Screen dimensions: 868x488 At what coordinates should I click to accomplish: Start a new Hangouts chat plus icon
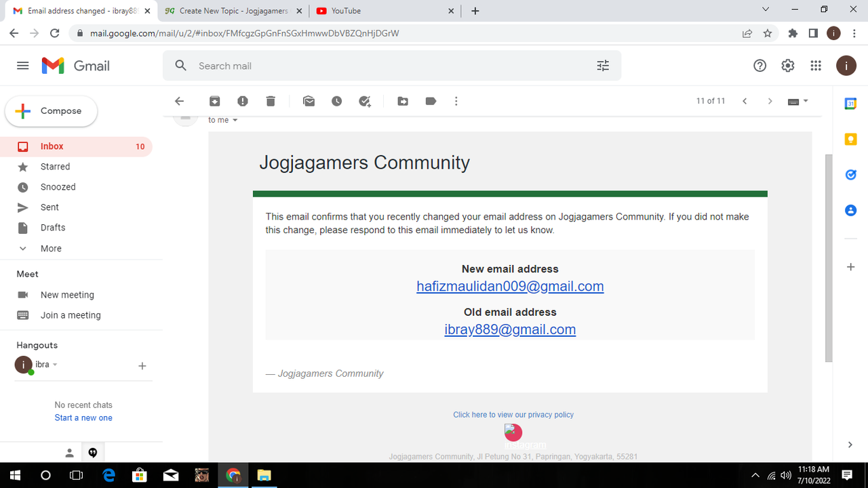142,366
